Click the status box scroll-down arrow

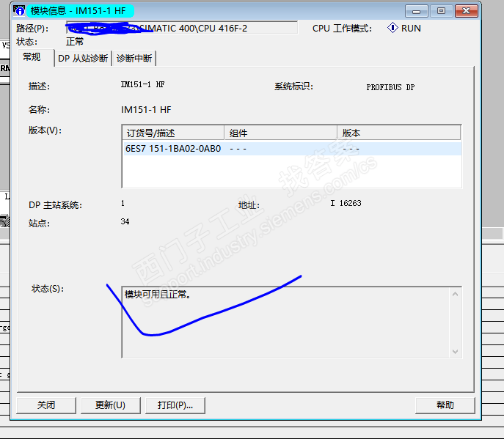(455, 351)
